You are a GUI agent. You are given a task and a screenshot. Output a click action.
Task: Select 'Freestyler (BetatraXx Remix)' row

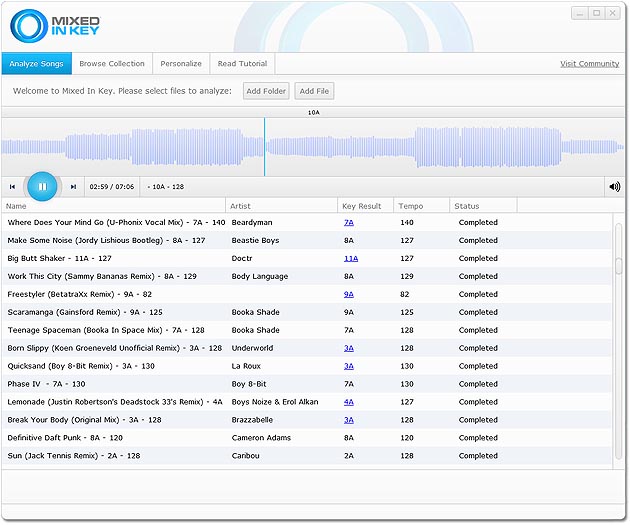pos(307,294)
